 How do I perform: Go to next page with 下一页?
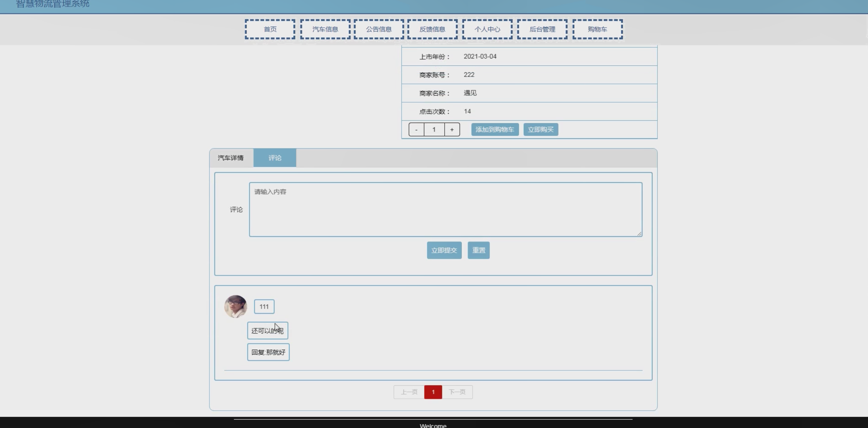[x=457, y=392]
